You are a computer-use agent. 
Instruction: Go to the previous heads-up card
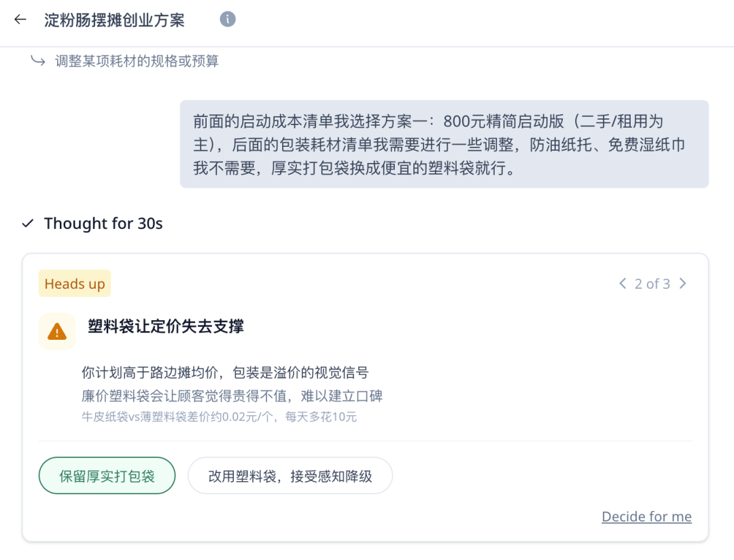pos(623,284)
